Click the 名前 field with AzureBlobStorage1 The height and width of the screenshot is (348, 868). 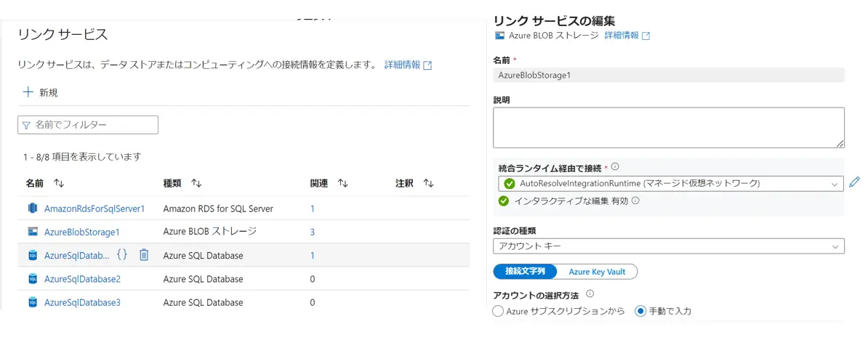668,76
